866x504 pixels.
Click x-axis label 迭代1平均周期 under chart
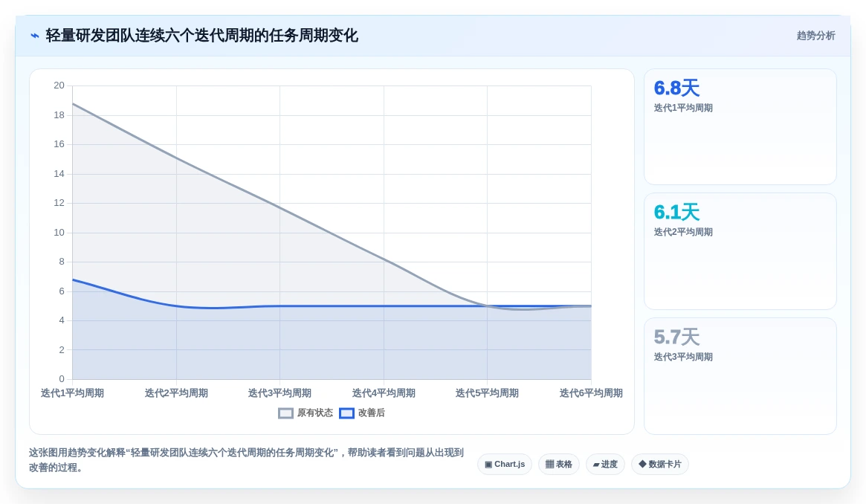(x=72, y=393)
